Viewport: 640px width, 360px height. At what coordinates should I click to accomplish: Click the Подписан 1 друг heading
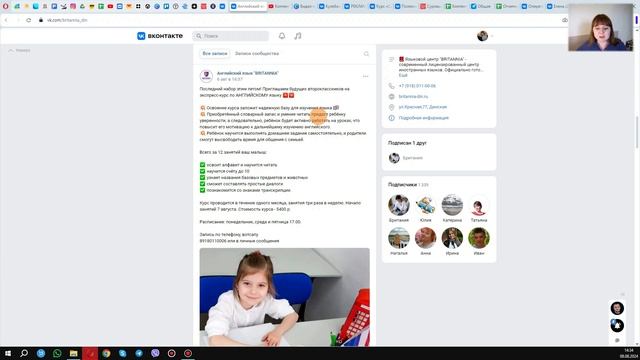point(407,143)
